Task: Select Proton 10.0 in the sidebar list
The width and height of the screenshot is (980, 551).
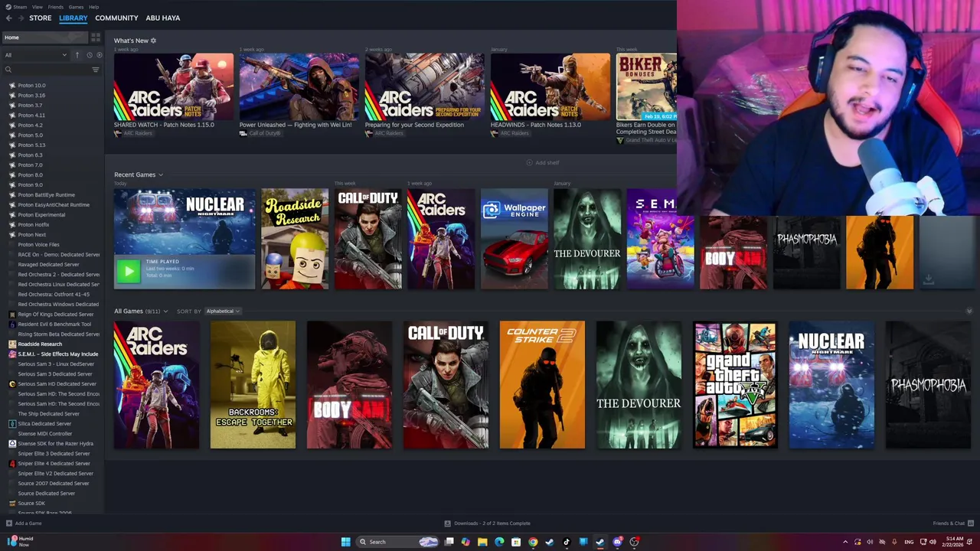Action: [32, 86]
